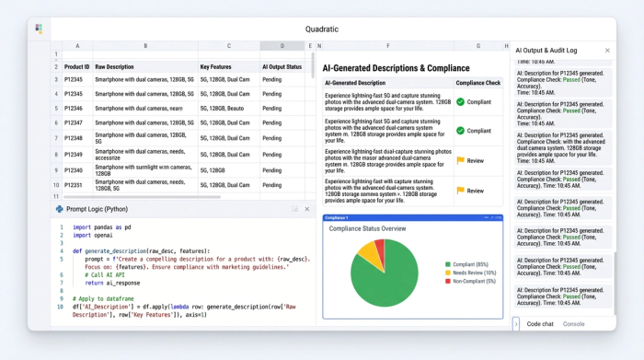Click the 'Quadratic' title text
Screen dimensions: 644x360
coord(322,29)
